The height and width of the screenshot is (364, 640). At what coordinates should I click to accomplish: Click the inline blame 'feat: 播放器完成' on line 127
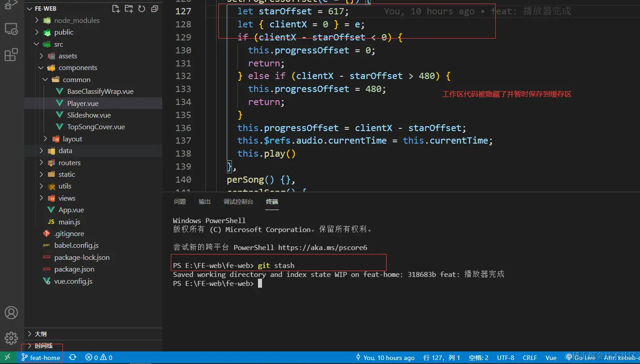coord(531,11)
